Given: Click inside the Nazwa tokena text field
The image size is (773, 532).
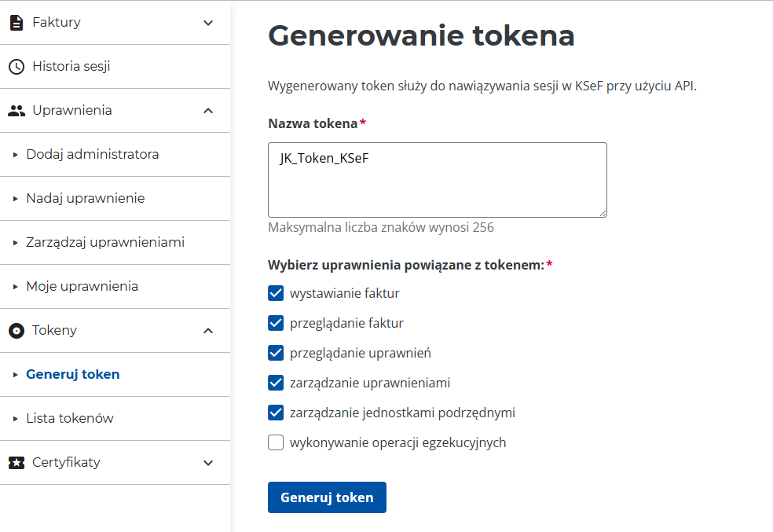Looking at the screenshot, I should click(437, 179).
